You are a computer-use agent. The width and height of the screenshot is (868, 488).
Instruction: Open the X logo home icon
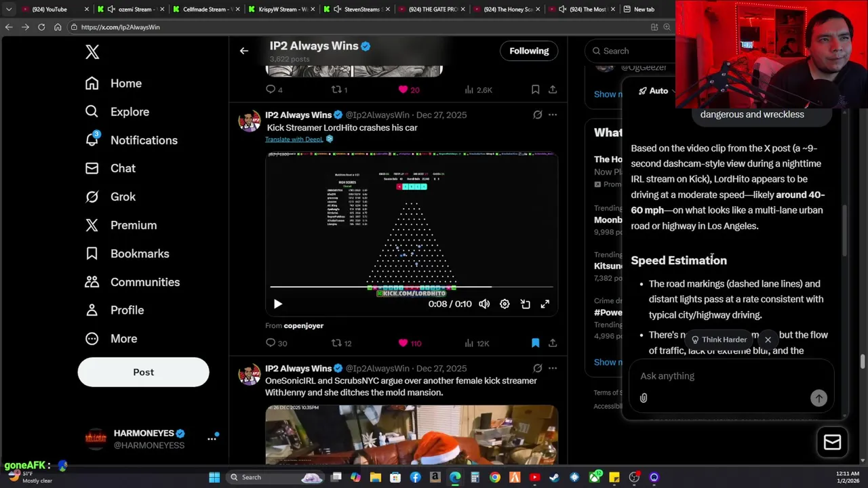[x=92, y=52]
